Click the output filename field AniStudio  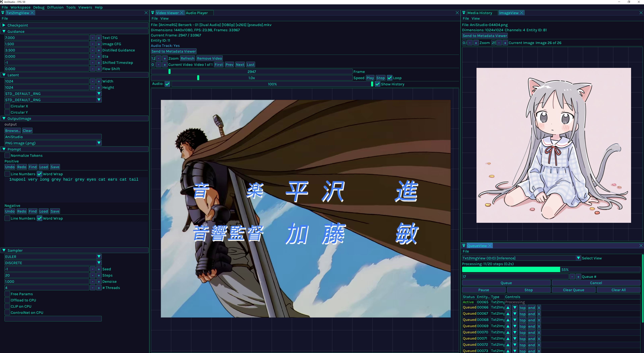(x=53, y=137)
